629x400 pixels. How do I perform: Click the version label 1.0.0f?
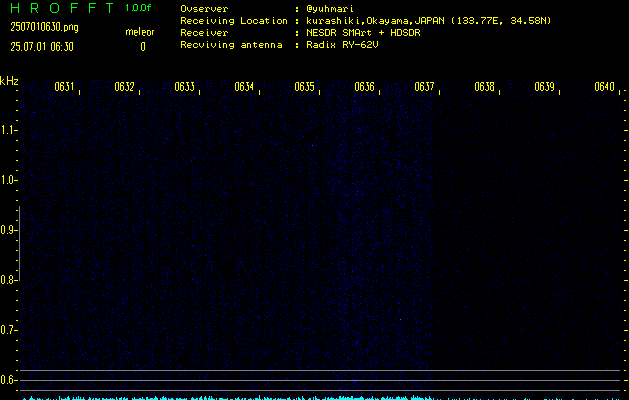coord(138,8)
